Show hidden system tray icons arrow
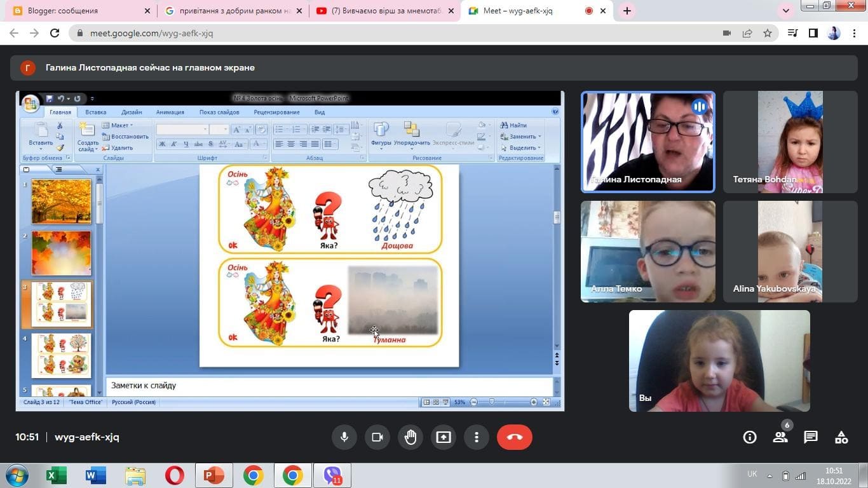The width and height of the screenshot is (868, 488). [x=770, y=475]
